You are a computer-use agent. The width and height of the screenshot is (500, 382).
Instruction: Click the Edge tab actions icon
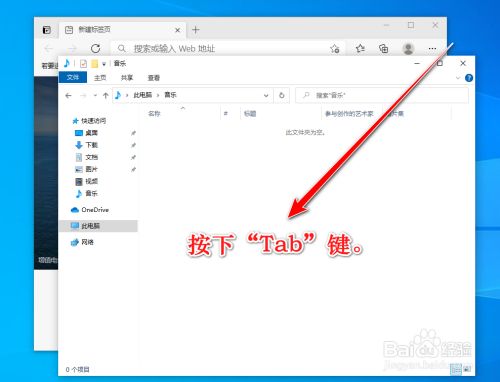click(x=47, y=30)
